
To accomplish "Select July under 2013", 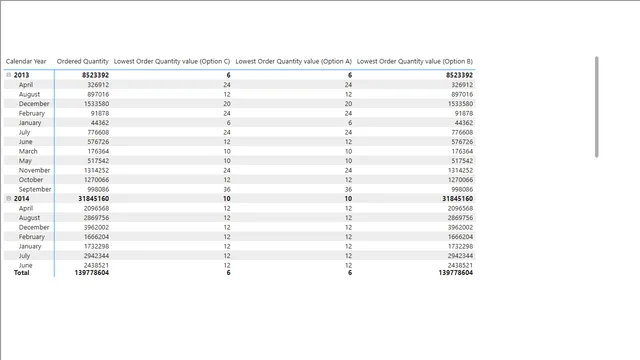I will 24,132.
